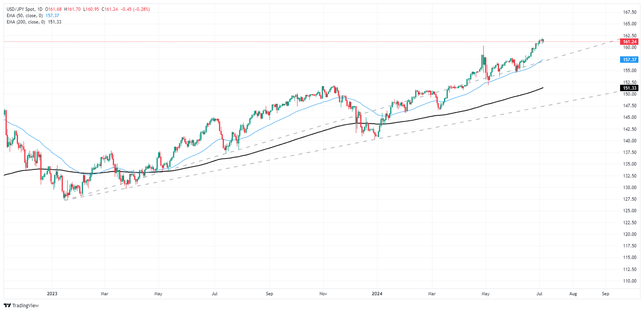This screenshot has width=644, height=312.
Task: Click the Sep label at far right of time axis
Action: pyautogui.click(x=605, y=294)
